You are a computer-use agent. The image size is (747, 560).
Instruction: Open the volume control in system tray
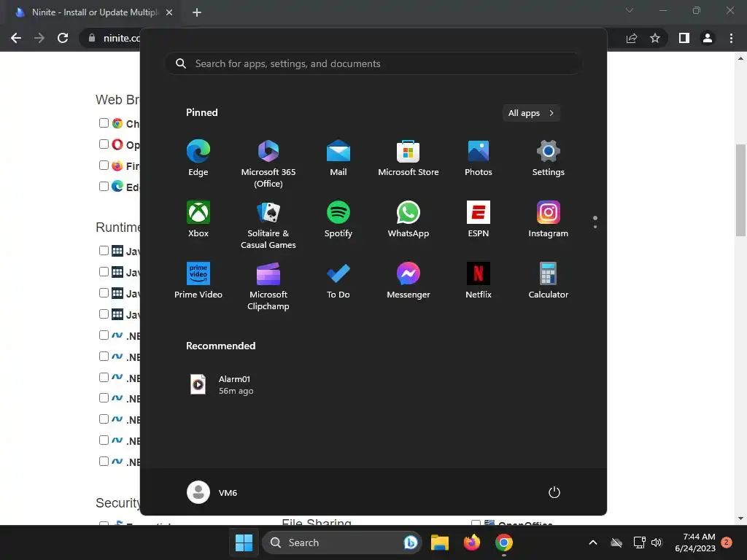pyautogui.click(x=657, y=542)
